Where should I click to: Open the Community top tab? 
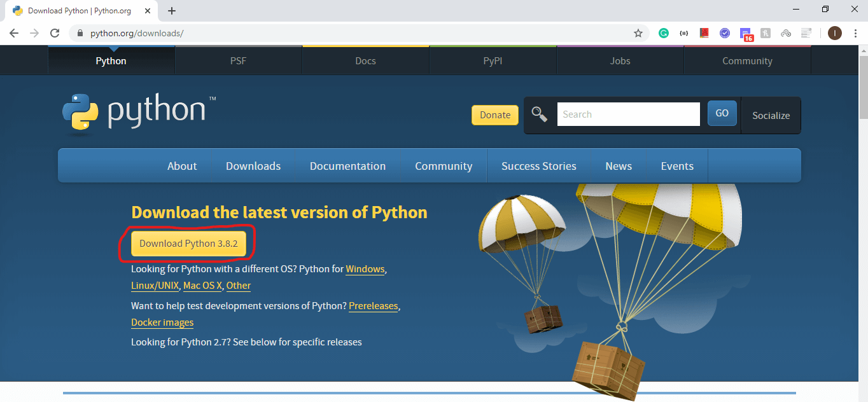coord(748,61)
